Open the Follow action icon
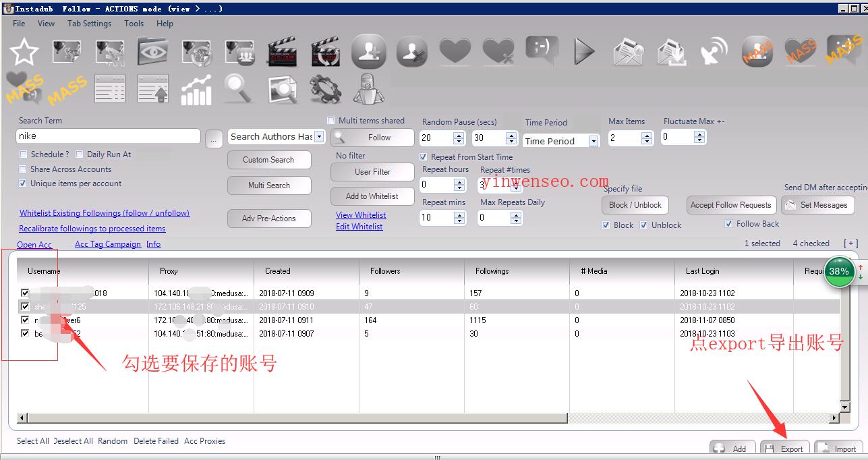Screen dimensions: 868x460 368,51
